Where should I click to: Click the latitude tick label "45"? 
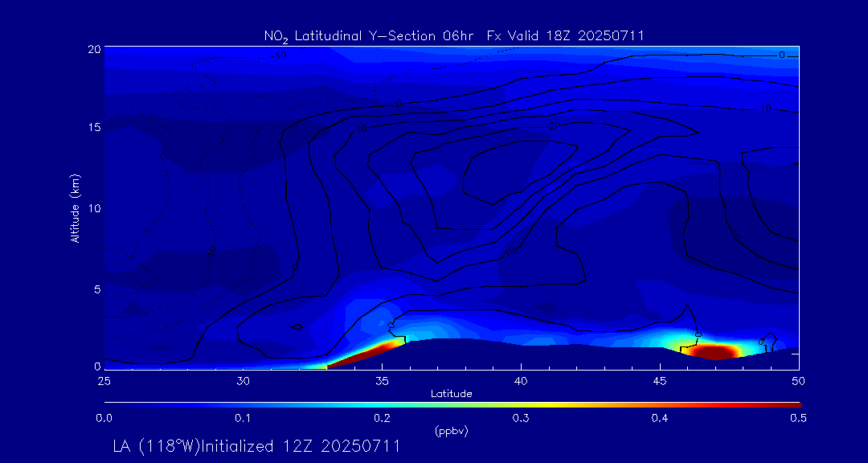660,381
